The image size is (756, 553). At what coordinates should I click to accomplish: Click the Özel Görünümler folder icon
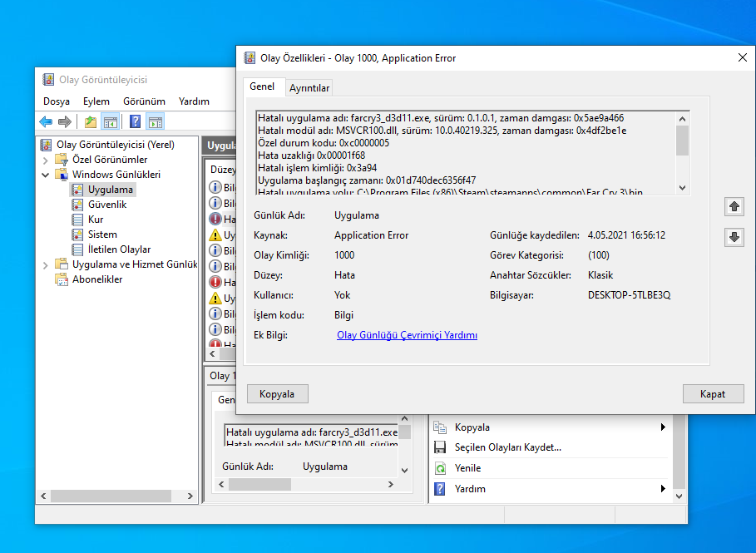pyautogui.click(x=62, y=160)
